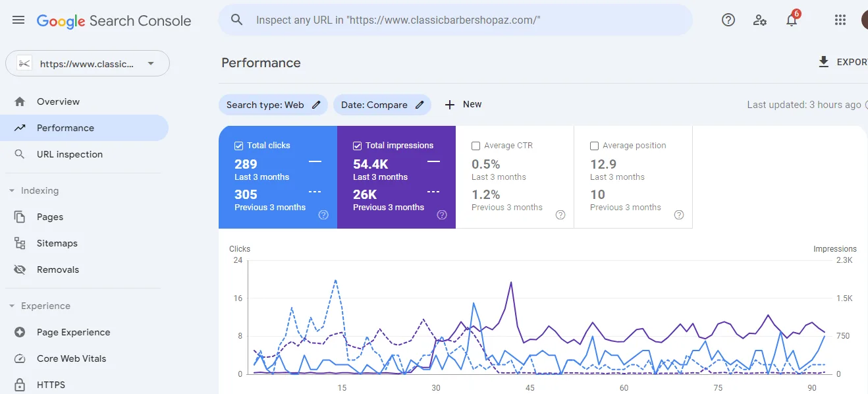Click the 305 previous clicks value
Viewport: 868px width, 394px height.
(x=246, y=194)
